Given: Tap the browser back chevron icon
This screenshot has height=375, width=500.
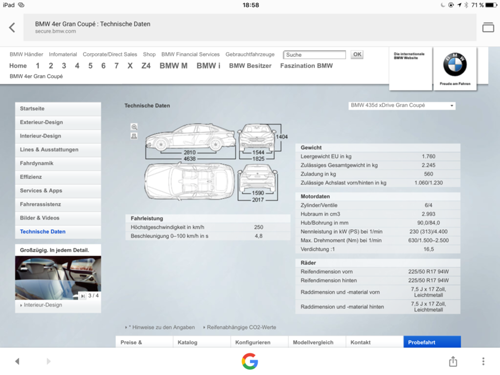Looking at the screenshot, I should click(x=12, y=27).
